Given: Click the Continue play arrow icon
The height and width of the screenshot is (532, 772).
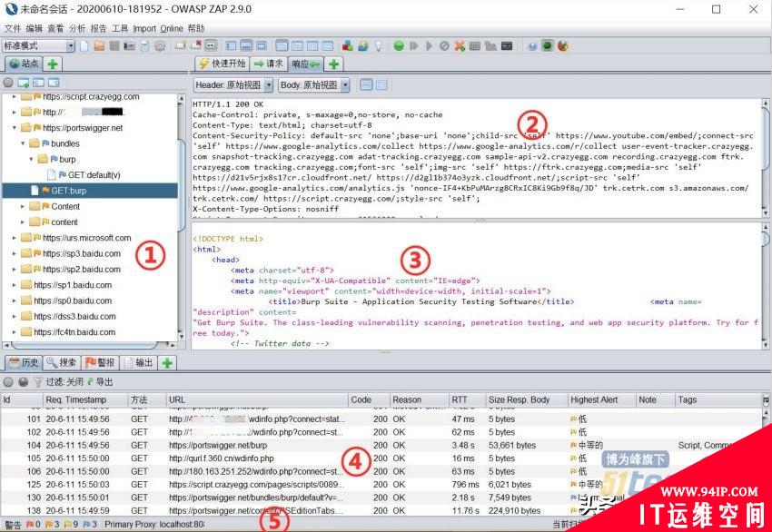Looking at the screenshot, I should (x=429, y=45).
